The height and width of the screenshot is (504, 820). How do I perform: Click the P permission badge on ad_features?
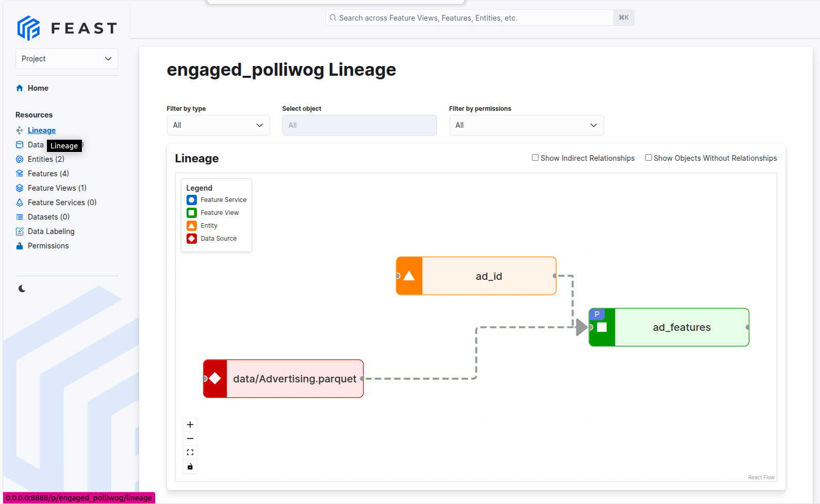tap(597, 314)
